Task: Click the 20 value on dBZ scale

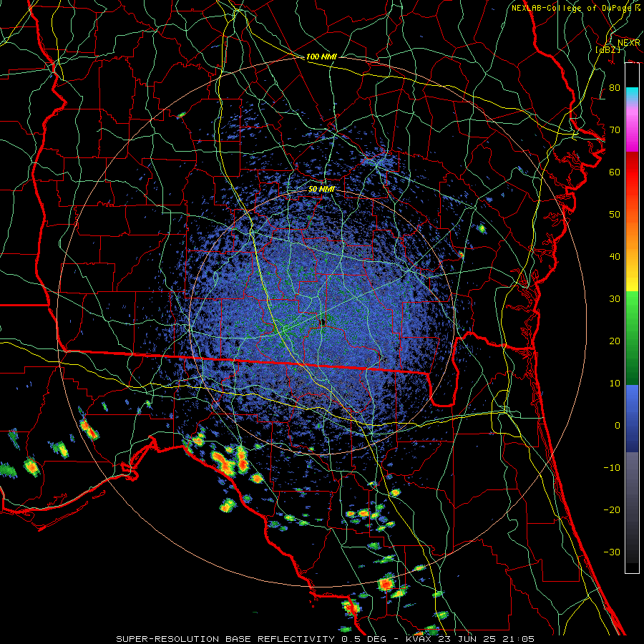Action: (615, 341)
